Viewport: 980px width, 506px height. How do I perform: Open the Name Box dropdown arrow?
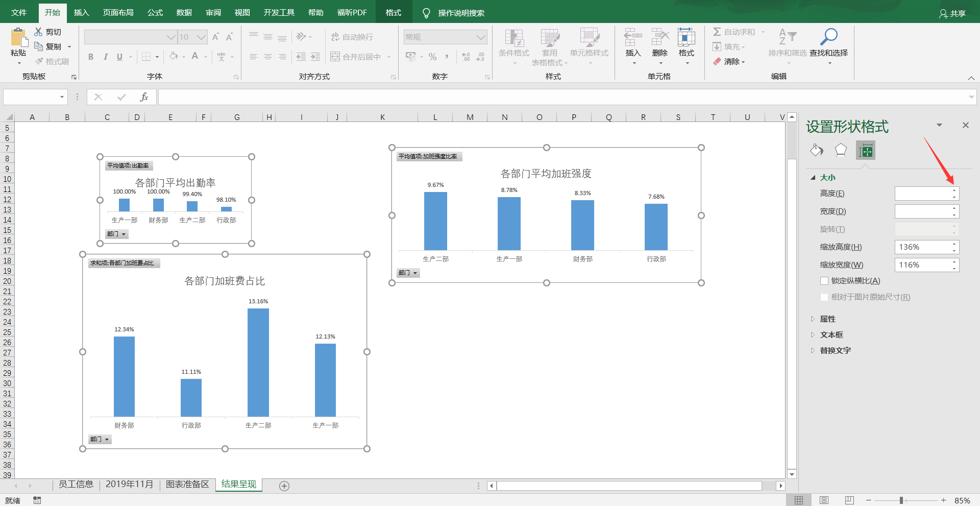point(62,97)
